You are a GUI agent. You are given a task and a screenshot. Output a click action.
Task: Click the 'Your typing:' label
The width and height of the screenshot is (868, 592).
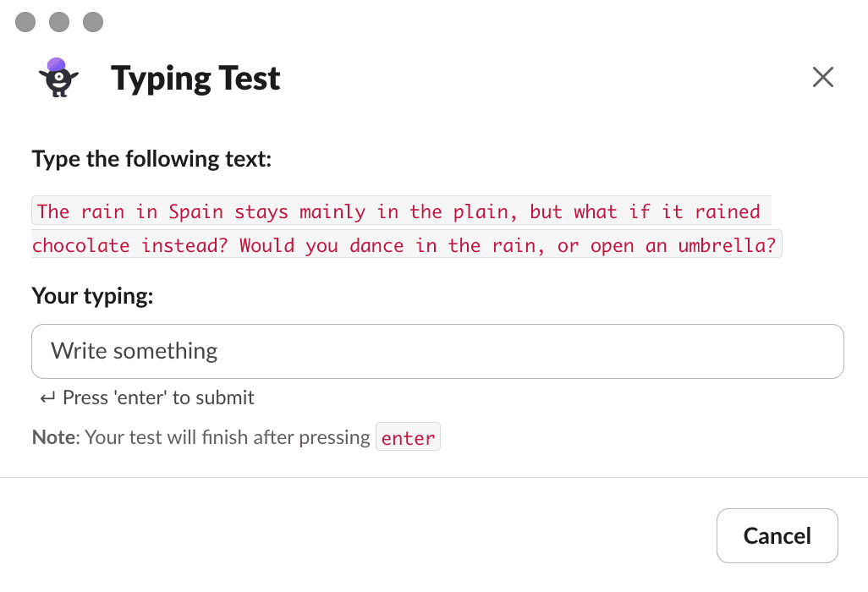coord(92,296)
